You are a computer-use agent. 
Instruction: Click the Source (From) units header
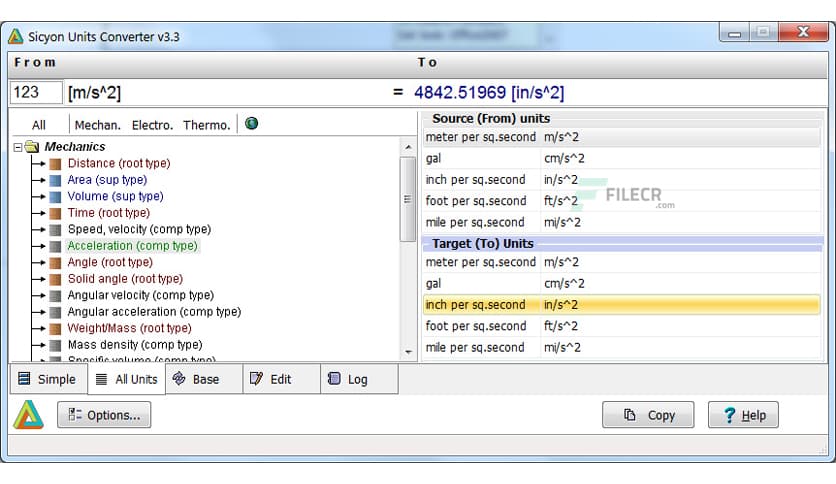tap(491, 118)
